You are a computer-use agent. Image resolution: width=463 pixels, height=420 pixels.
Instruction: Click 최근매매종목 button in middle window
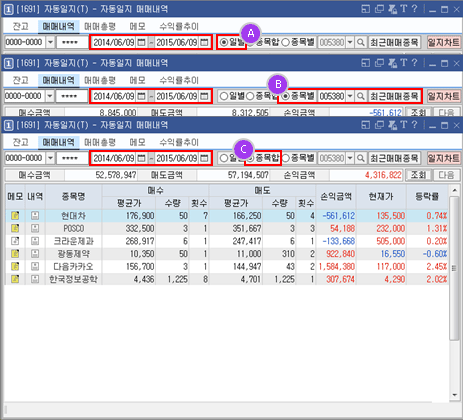[x=394, y=96]
